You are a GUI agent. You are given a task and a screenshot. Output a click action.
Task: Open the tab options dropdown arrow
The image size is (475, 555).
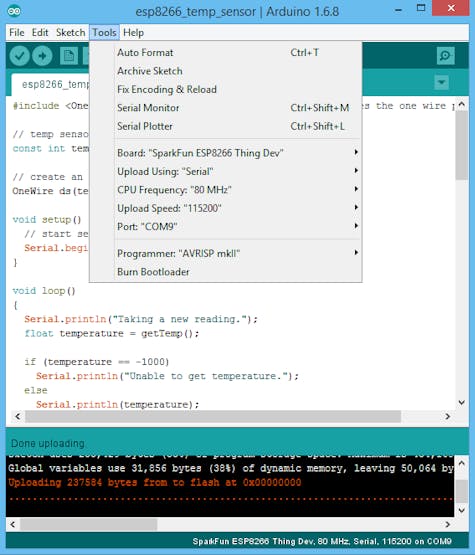pos(441,82)
